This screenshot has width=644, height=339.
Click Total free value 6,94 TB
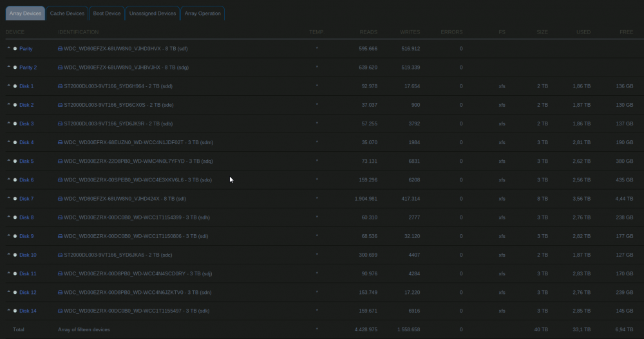point(624,329)
